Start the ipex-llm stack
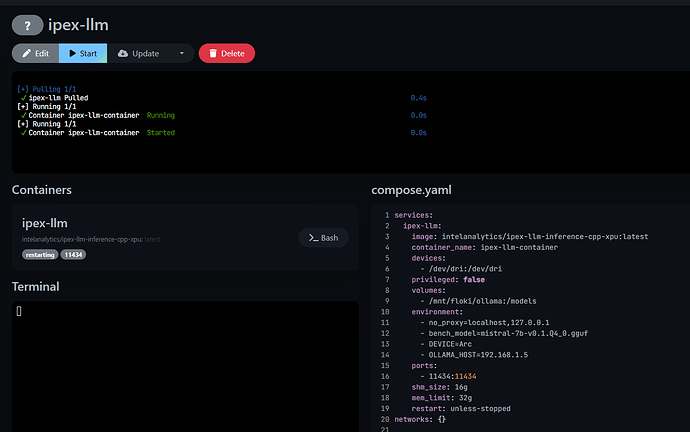The height and width of the screenshot is (432, 690). tap(83, 53)
